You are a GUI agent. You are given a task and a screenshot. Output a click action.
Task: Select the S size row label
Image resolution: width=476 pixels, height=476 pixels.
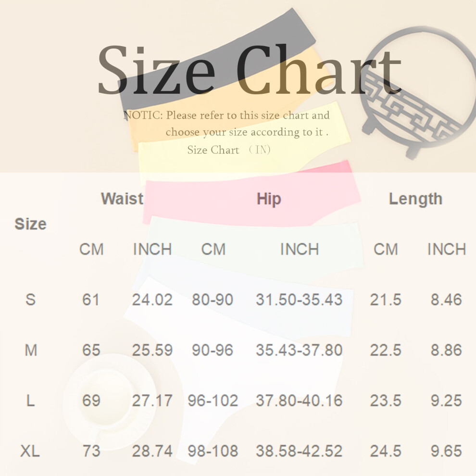coord(30,300)
